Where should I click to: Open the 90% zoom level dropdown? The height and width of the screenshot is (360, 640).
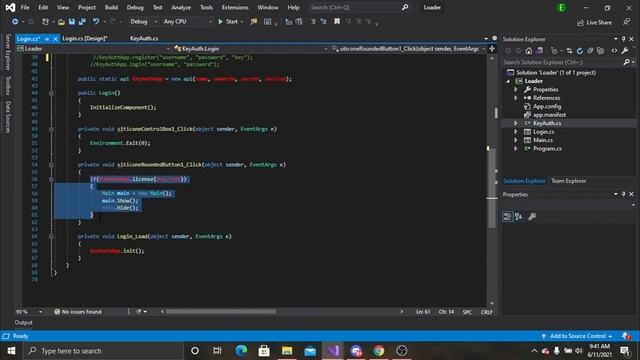(x=29, y=312)
